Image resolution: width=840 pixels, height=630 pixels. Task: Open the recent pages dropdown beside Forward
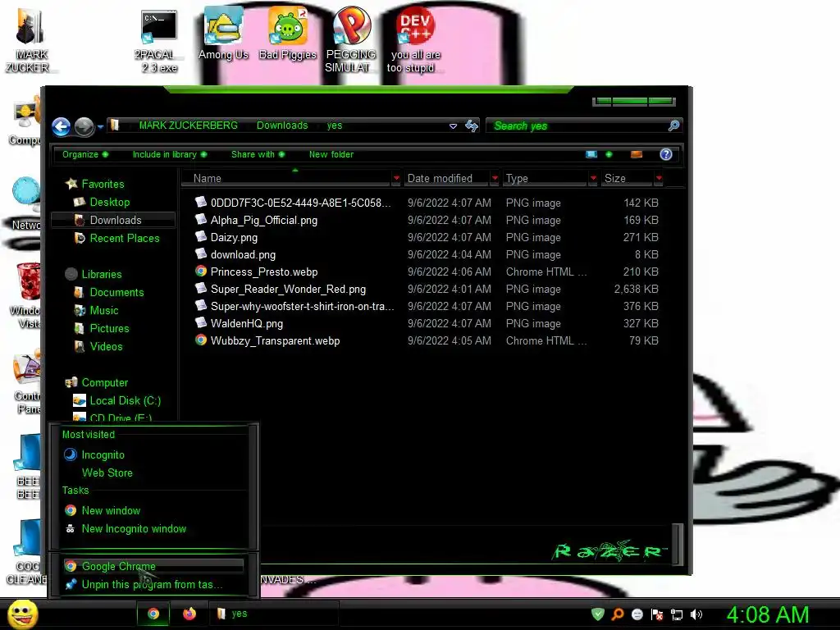pyautogui.click(x=100, y=127)
